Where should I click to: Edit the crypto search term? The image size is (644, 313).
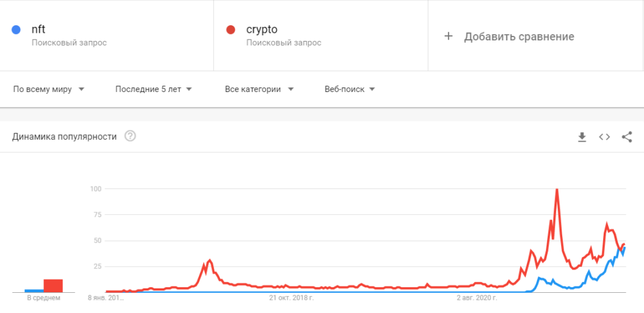262,30
